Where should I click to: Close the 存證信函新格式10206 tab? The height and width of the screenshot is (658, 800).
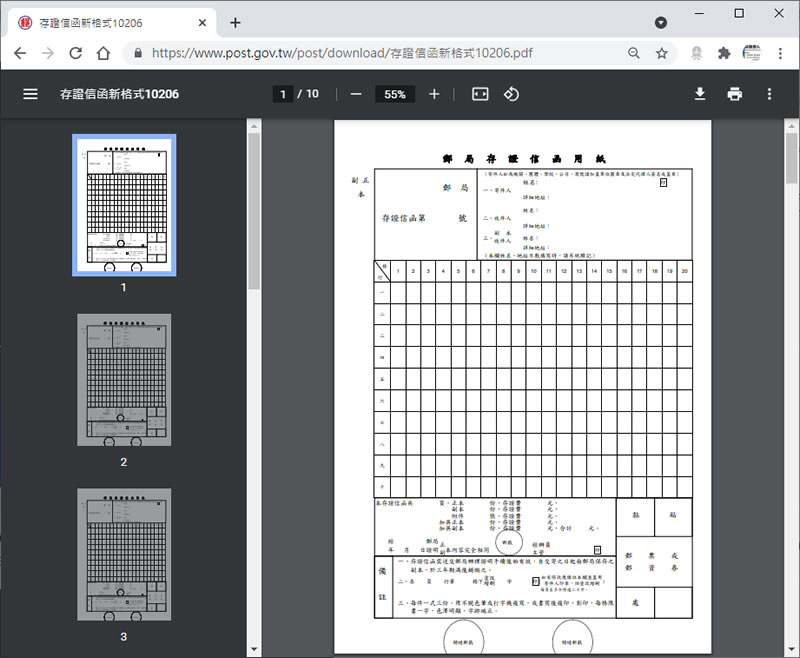coord(203,22)
